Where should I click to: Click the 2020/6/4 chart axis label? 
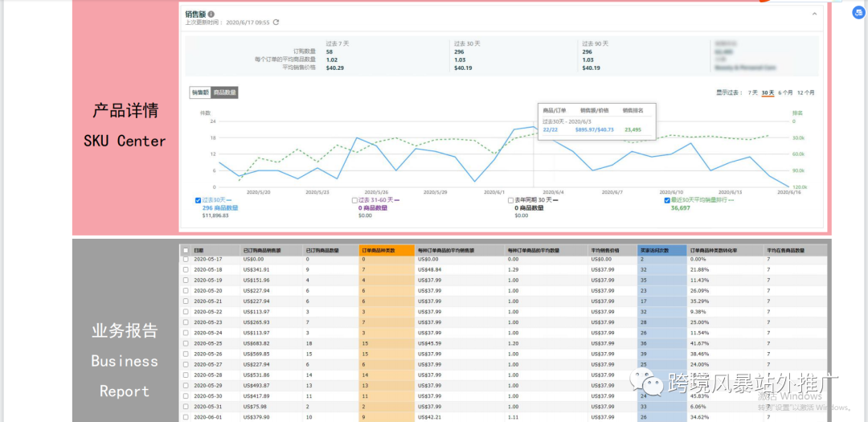(x=551, y=192)
